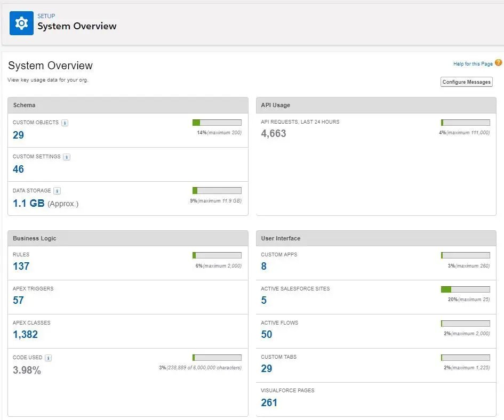Viewport: 504px width, 420px height.
Task: Click info icon next to Custom Settings
Action: pyautogui.click(x=67, y=157)
